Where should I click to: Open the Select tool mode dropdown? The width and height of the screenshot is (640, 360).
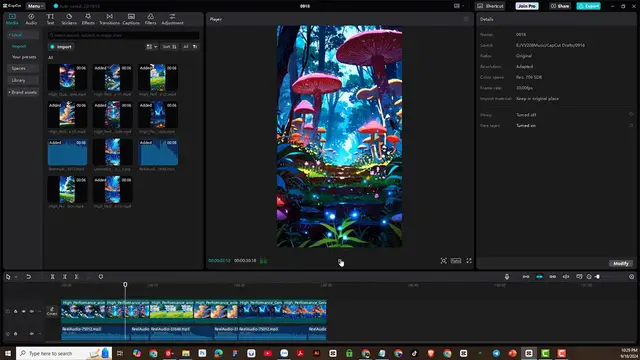pyautogui.click(x=16, y=277)
